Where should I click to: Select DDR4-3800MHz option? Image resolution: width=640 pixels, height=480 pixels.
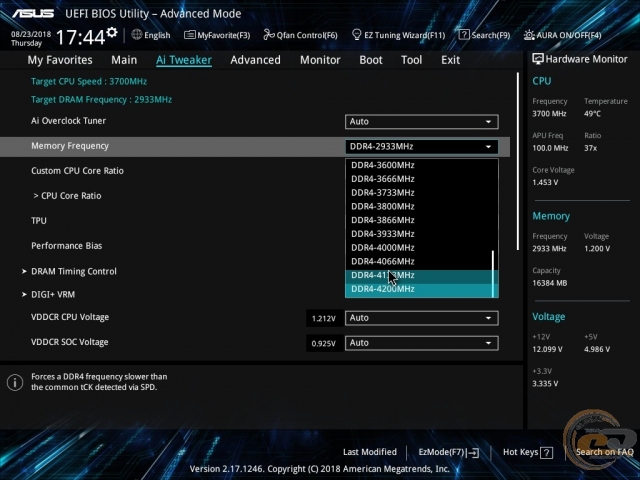click(419, 207)
